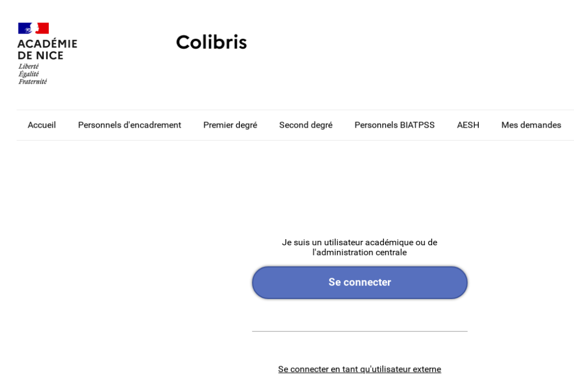The image size is (574, 392).
Task: Follow the external user login link
Action: point(359,369)
